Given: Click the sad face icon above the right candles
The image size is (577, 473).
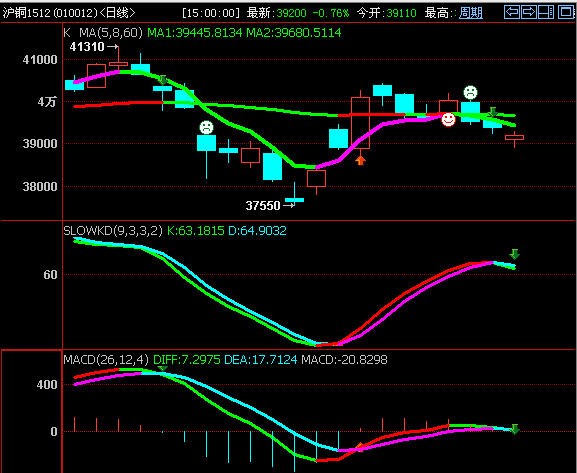Looking at the screenshot, I should click(x=470, y=92).
